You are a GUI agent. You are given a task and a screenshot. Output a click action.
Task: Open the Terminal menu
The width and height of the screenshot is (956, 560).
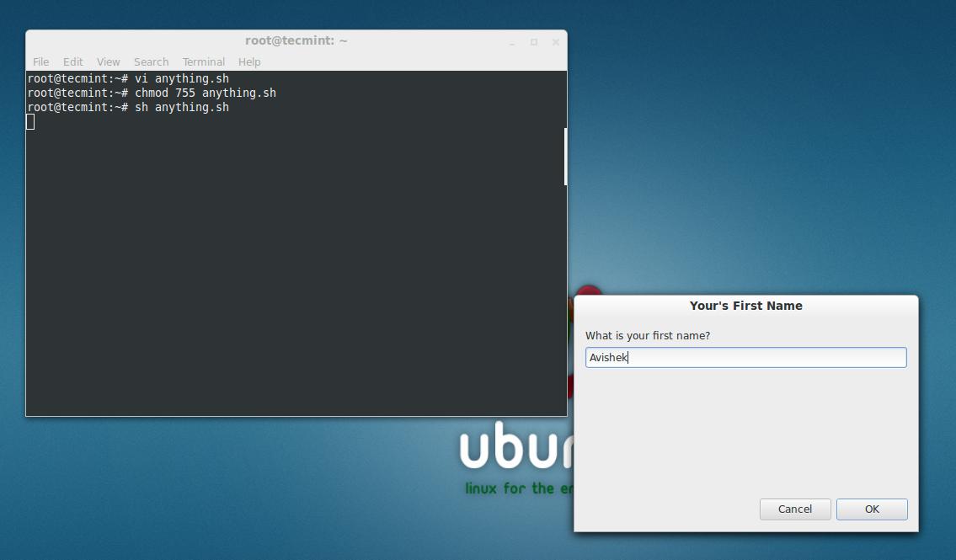pos(204,61)
